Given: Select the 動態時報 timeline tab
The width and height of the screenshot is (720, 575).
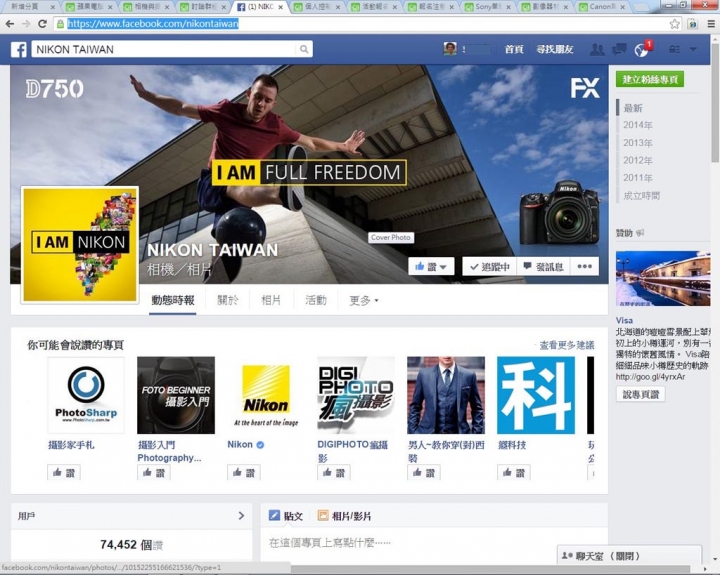Looking at the screenshot, I should click(173, 300).
